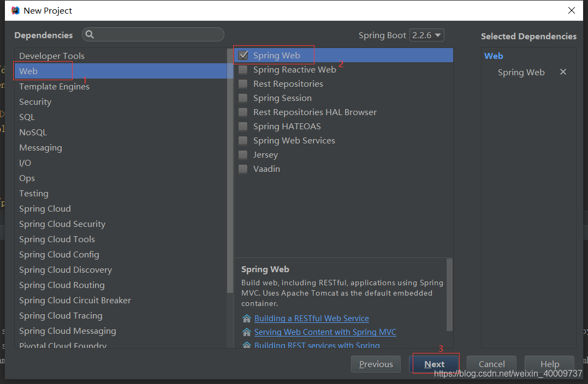This screenshot has height=384, width=588.
Task: Select the NoSQL category
Action: point(121,132)
